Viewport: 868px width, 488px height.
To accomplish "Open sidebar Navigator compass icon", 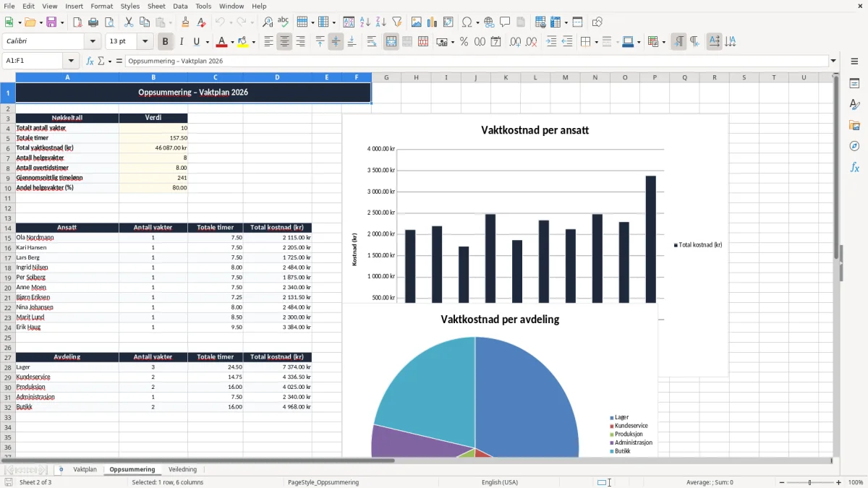I will click(854, 147).
